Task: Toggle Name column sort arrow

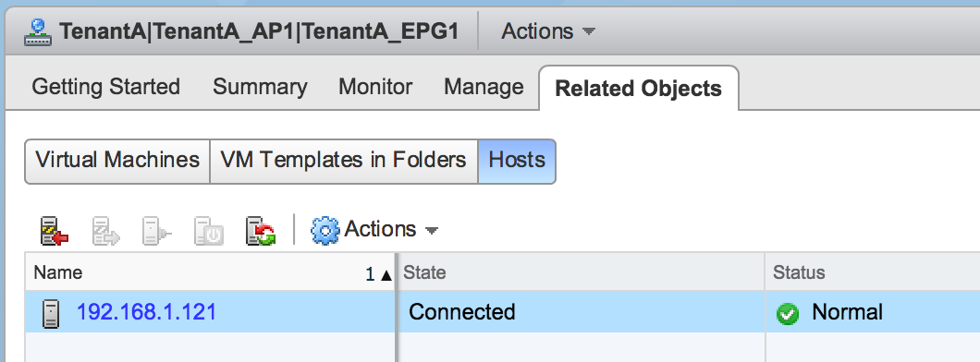Action: click(x=386, y=274)
